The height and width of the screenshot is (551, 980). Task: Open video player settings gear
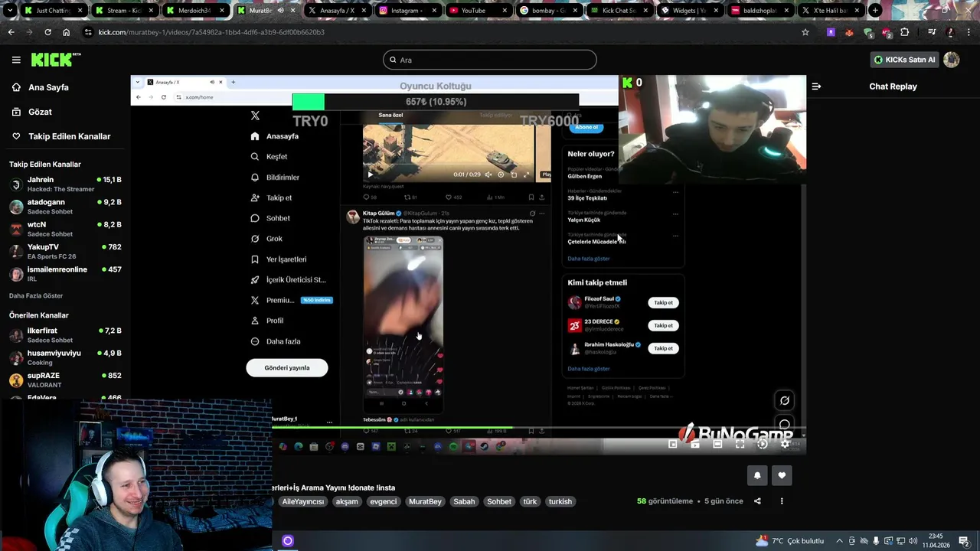[x=785, y=444]
